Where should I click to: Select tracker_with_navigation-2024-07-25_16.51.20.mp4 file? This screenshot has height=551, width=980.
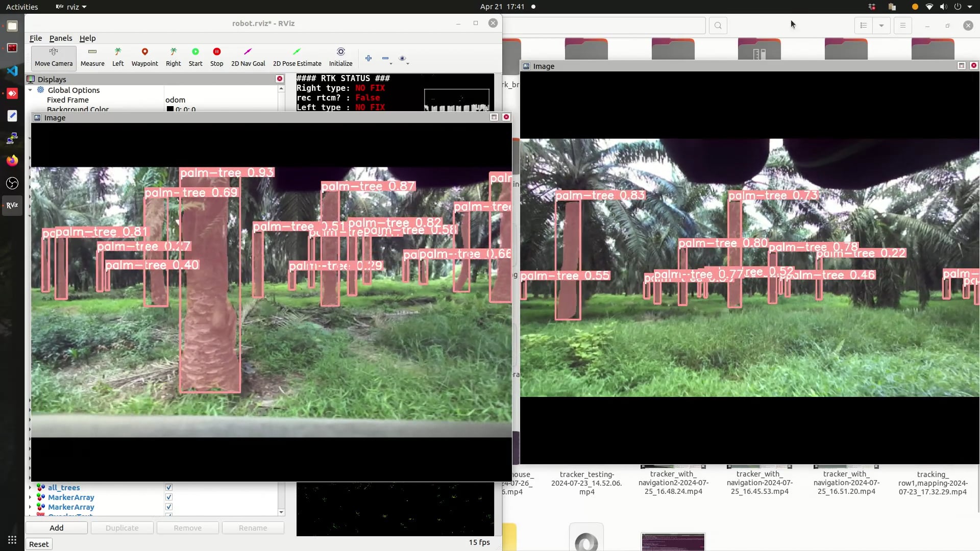coord(846,482)
